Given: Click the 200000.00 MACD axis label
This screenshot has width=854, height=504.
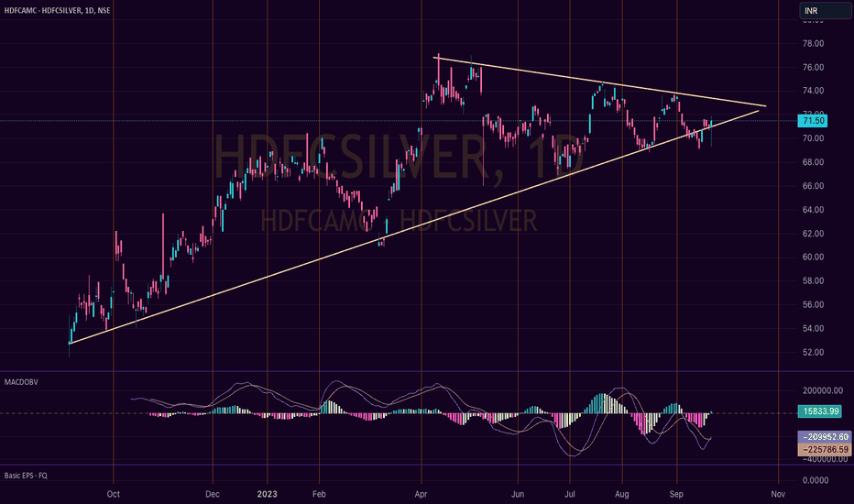Looking at the screenshot, I should tap(823, 390).
